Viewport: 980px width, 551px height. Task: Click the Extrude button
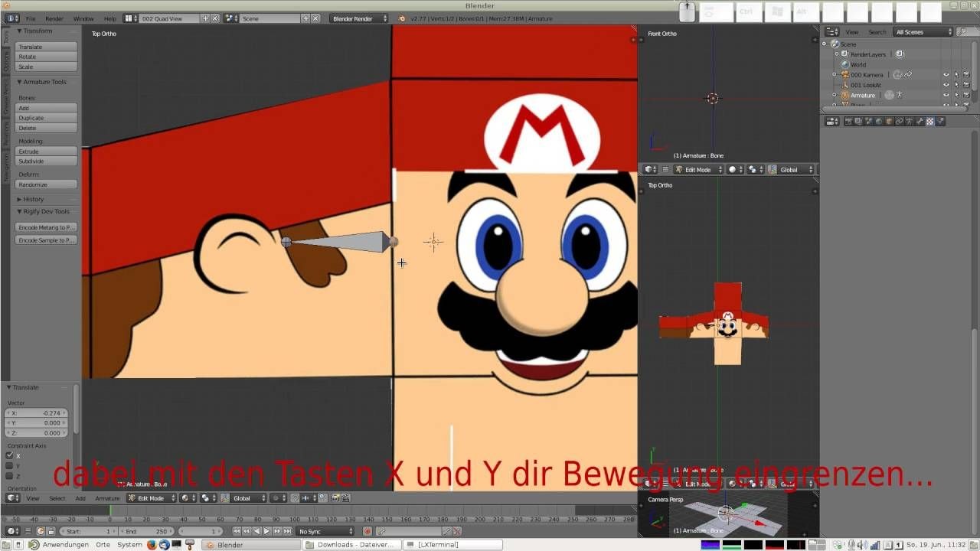coord(46,152)
